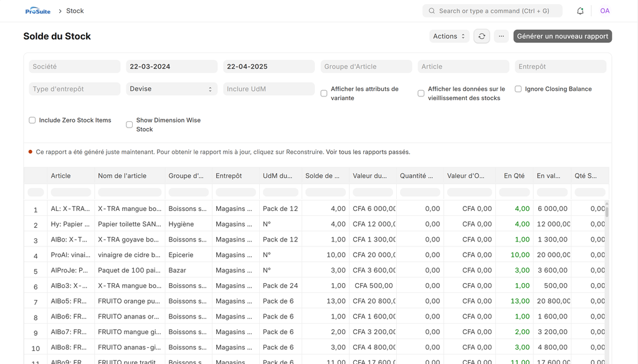This screenshot has width=638, height=364.
Task: Click 'CFA 500,00' value cell
Action: (x=373, y=286)
